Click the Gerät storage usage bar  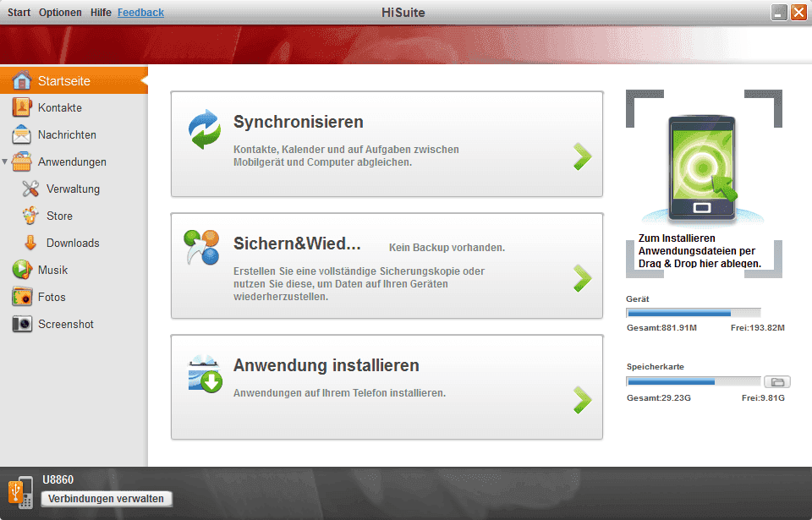click(x=694, y=313)
